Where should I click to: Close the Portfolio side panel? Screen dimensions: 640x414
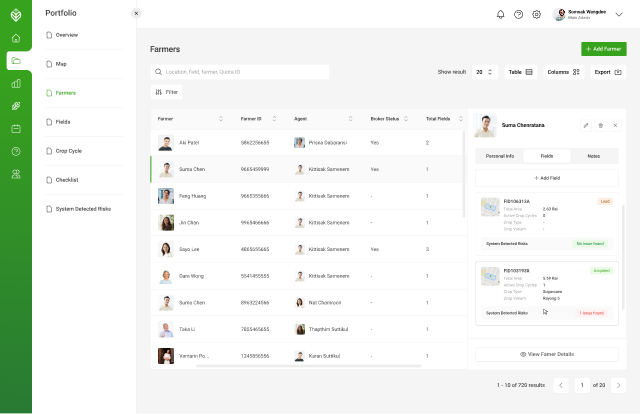136,13
